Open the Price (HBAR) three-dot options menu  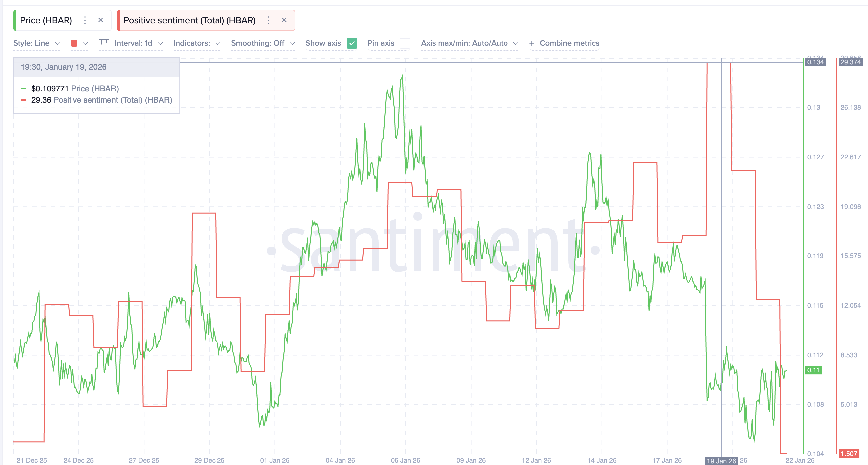point(85,20)
